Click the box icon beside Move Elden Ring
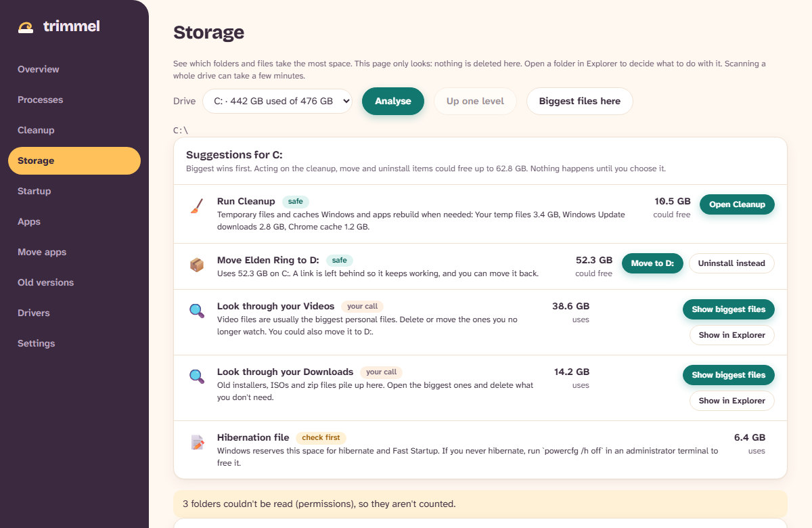The width and height of the screenshot is (812, 528). tap(197, 265)
